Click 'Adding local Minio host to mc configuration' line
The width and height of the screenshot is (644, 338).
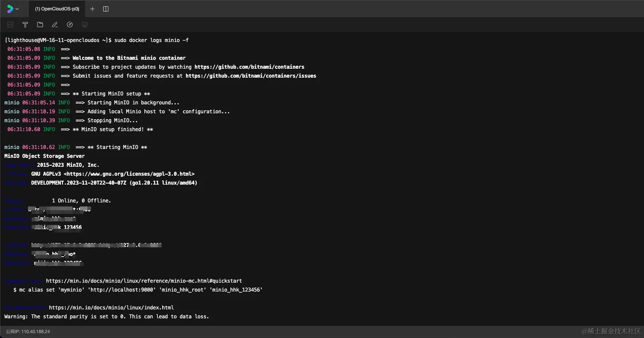coord(117,111)
